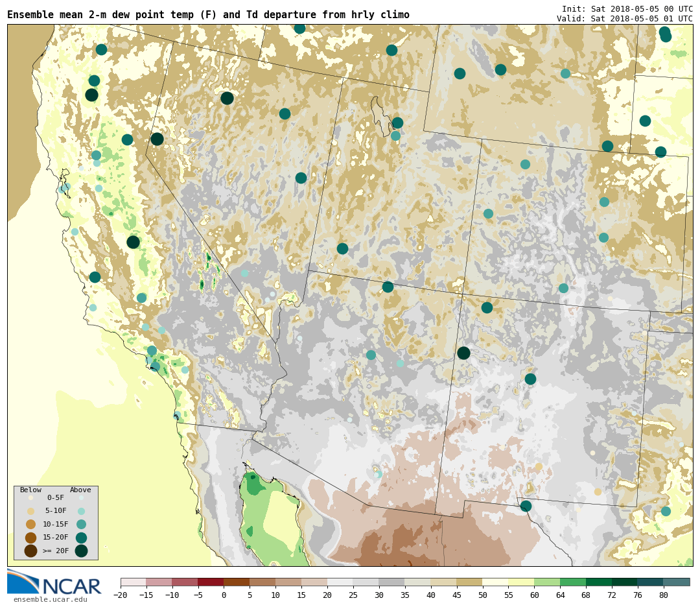Pick the 55 to 60 pale yellow swatch
Screen dimensions: 700x607
coord(522,582)
